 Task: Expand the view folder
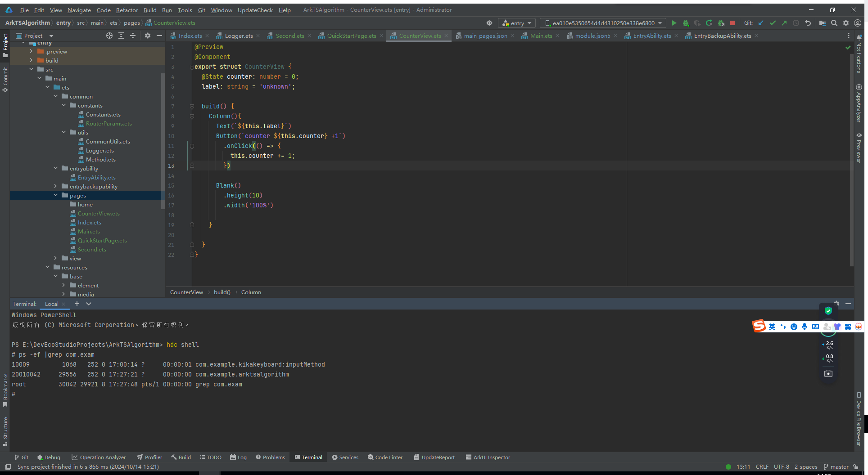(x=55, y=258)
